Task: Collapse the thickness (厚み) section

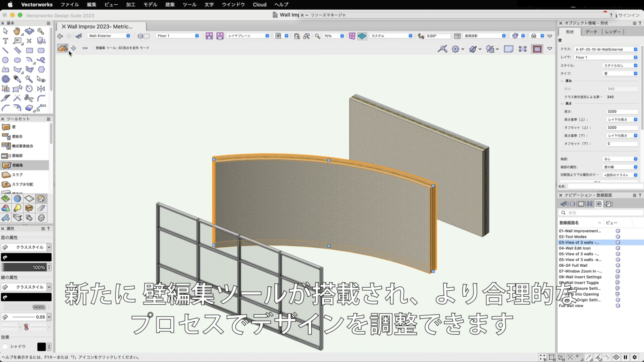Action: (562, 81)
